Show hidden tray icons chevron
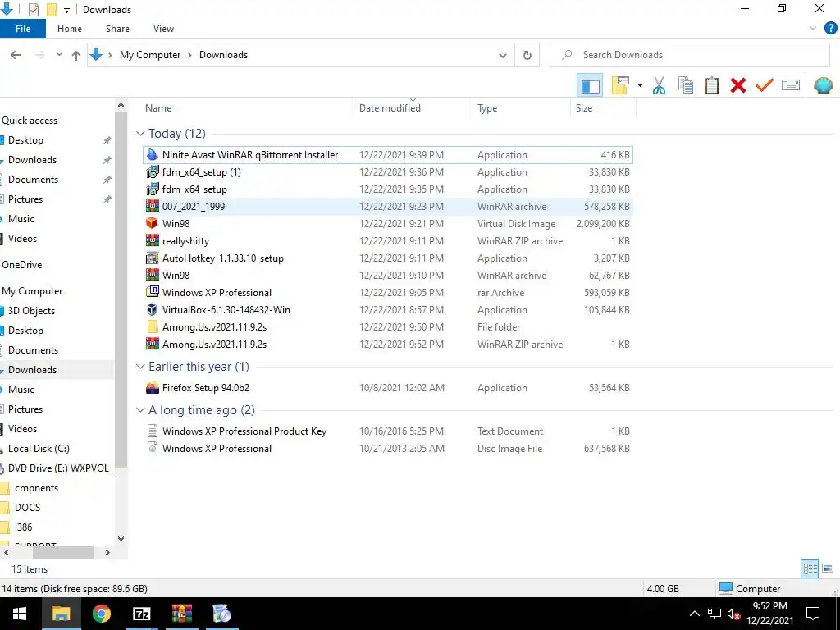Image resolution: width=840 pixels, height=630 pixels. [694, 614]
